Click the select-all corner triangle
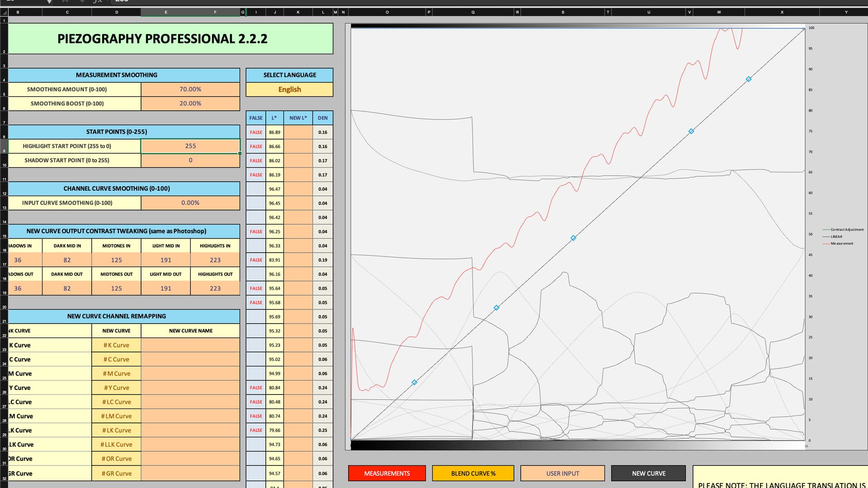868x488 pixels. [4, 12]
